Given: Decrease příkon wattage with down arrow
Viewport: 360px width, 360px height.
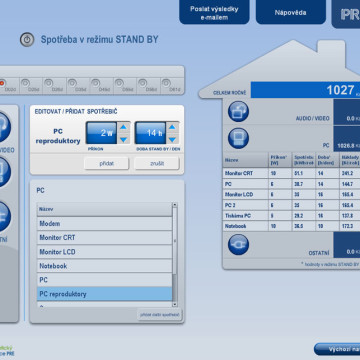Looking at the screenshot, I should coord(124,139).
